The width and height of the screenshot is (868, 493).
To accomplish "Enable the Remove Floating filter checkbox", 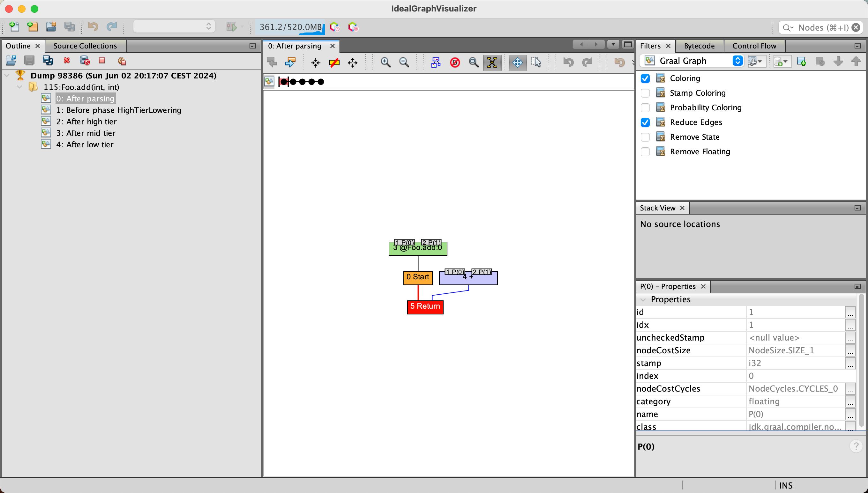I will pyautogui.click(x=645, y=152).
